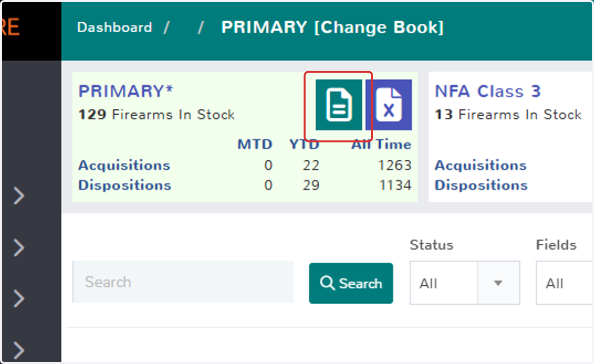Open the Fields filter dropdown
The width and height of the screenshot is (594, 364).
click(x=564, y=283)
